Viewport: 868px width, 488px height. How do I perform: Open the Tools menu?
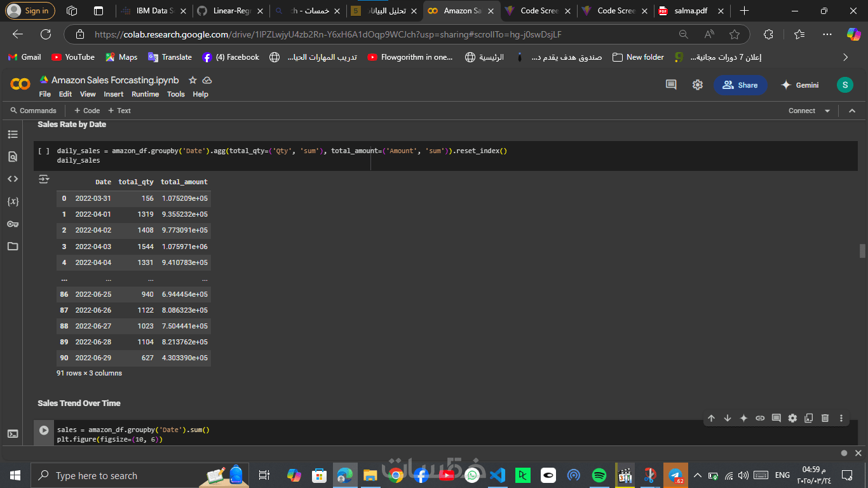176,94
